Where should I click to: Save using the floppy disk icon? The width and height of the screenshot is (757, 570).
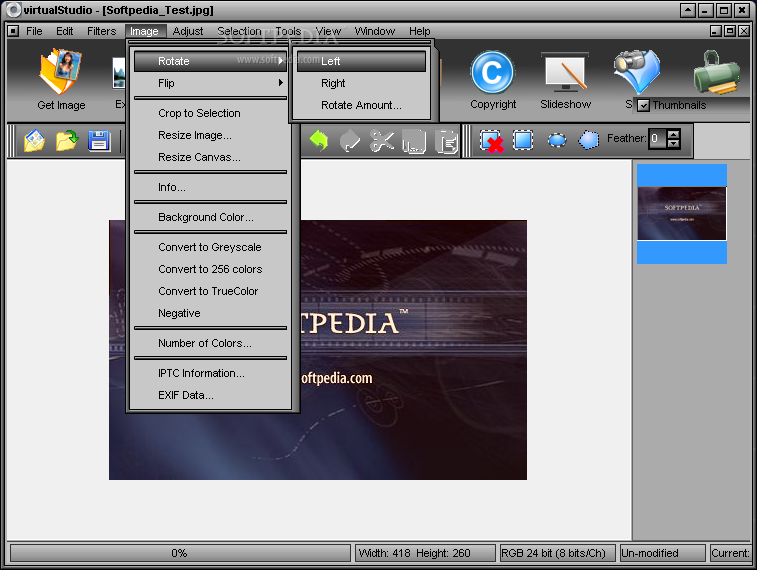click(99, 141)
